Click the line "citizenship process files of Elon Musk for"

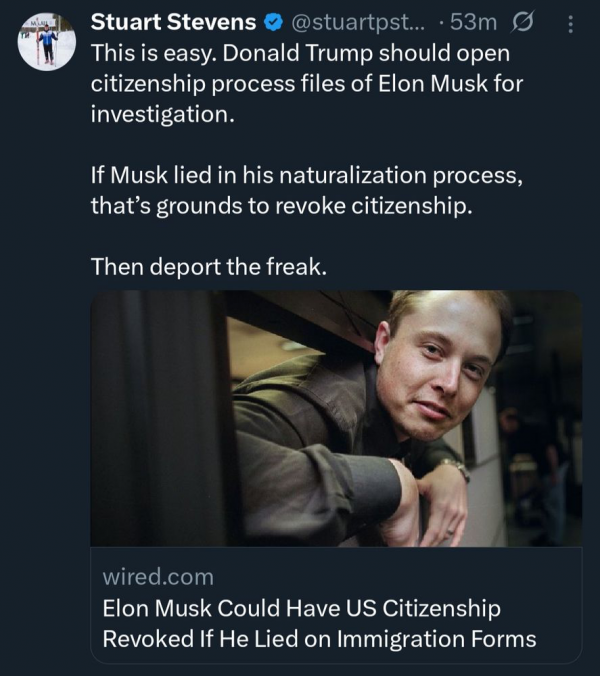coord(306,83)
